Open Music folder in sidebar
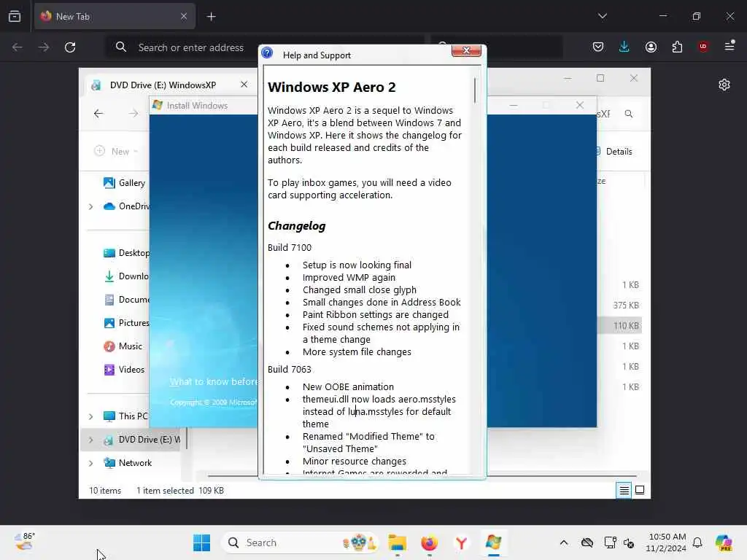 coord(123,346)
